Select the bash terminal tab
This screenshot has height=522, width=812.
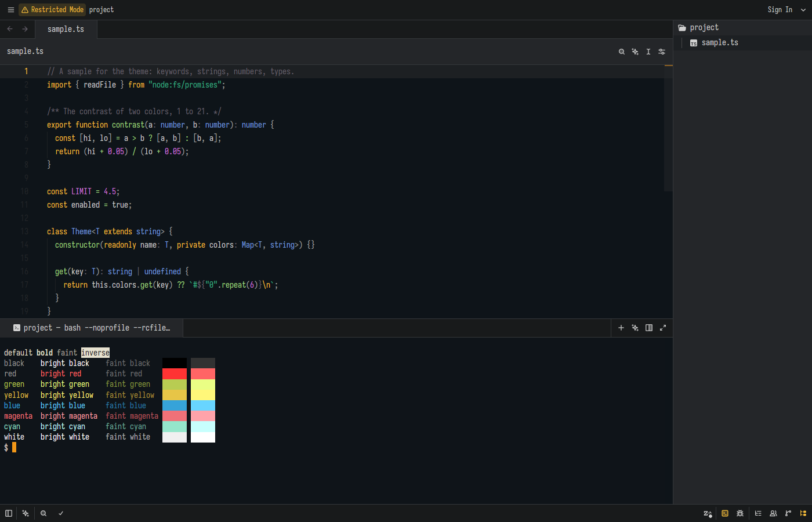pyautogui.click(x=92, y=328)
